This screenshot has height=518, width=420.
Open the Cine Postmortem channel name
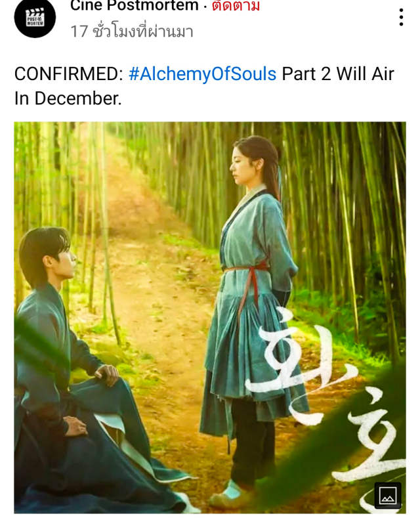pos(135,6)
